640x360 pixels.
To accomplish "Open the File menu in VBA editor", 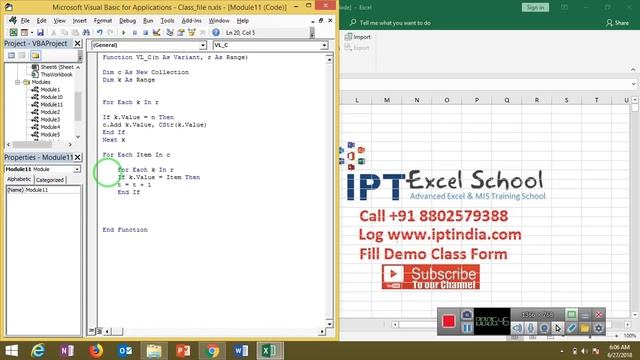I will [x=25, y=20].
